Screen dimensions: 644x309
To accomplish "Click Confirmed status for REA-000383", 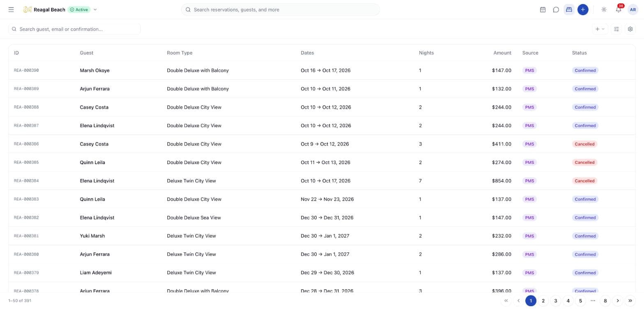I will pyautogui.click(x=585, y=199).
